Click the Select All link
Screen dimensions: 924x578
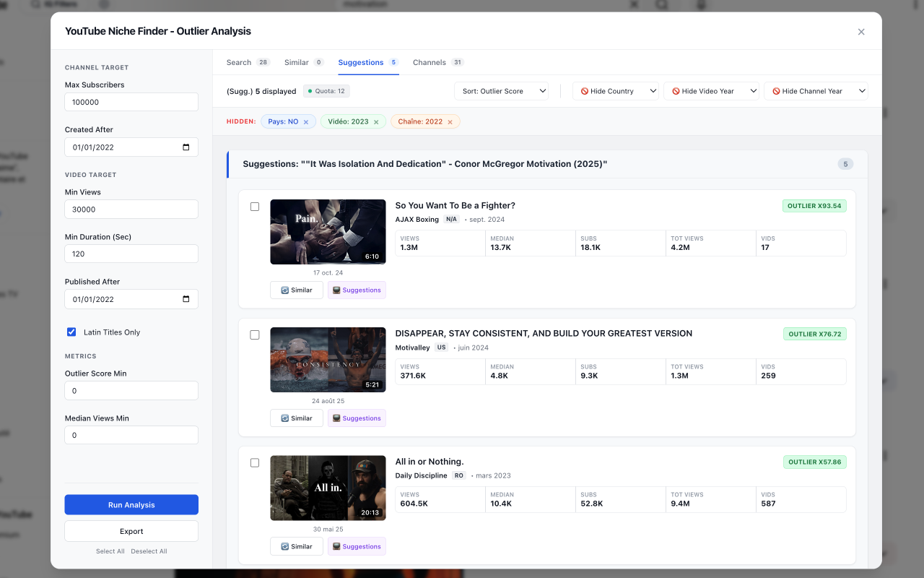(x=110, y=551)
